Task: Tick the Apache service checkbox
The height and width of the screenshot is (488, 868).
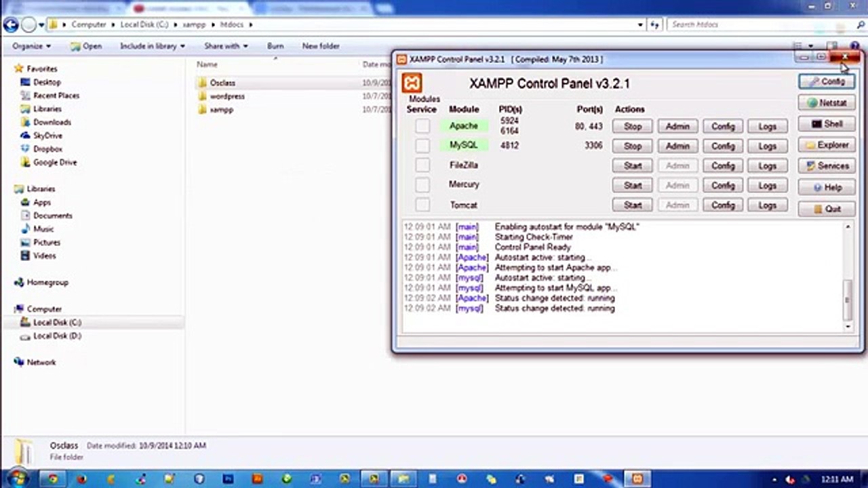Action: pyautogui.click(x=422, y=126)
